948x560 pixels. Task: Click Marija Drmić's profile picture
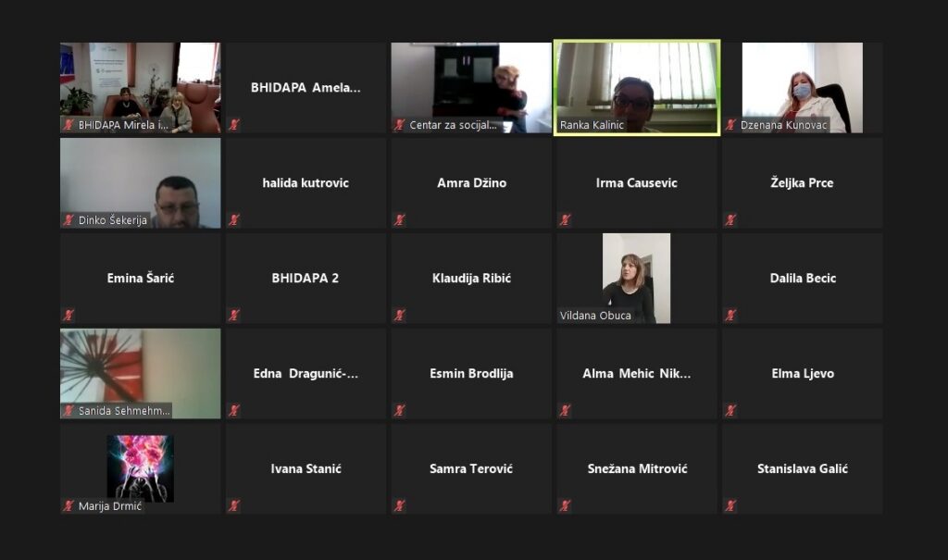[x=140, y=466]
